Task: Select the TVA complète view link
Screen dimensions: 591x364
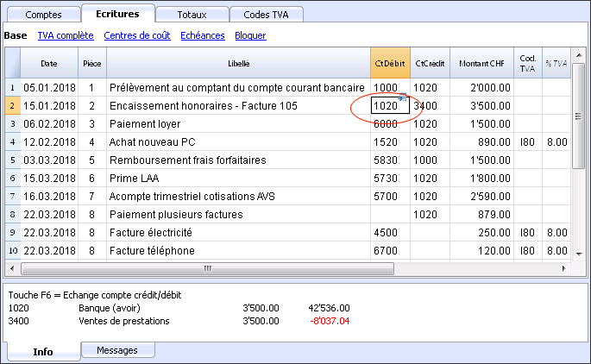Action: click(66, 35)
